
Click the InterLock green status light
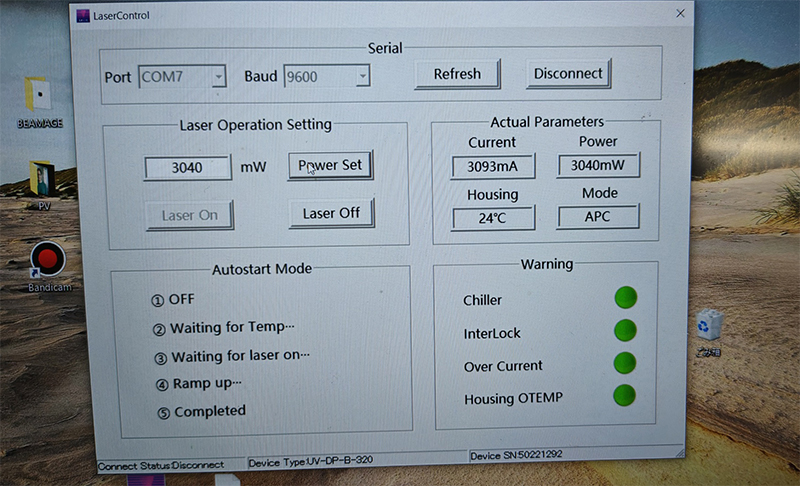coord(625,330)
